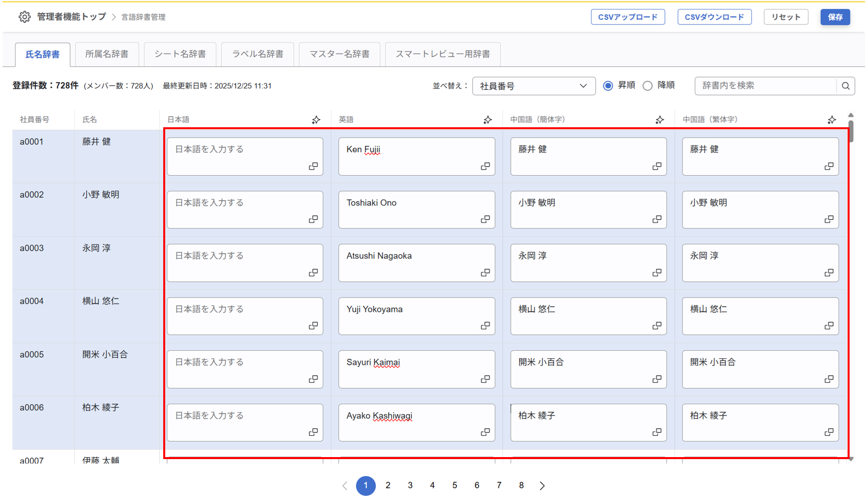
Task: Open the スマートレビュー用辞書 tab
Action: (442, 54)
